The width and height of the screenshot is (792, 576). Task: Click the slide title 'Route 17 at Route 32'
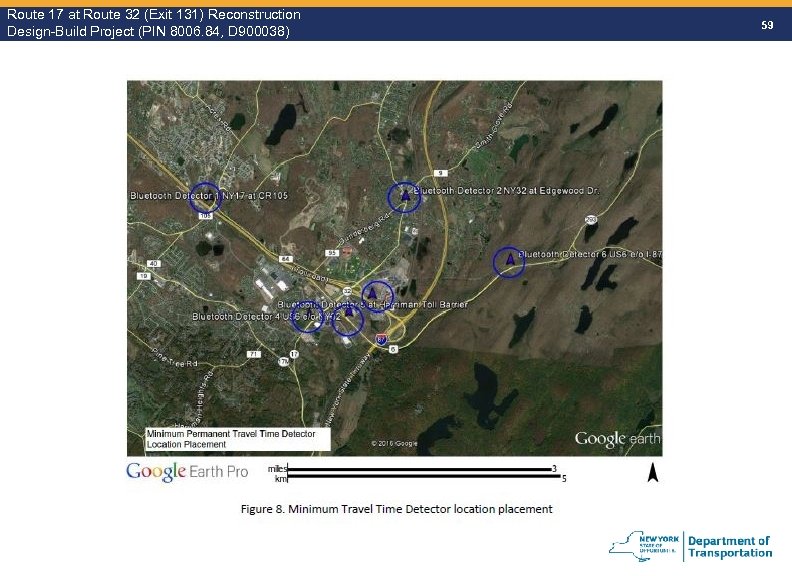coord(154,14)
